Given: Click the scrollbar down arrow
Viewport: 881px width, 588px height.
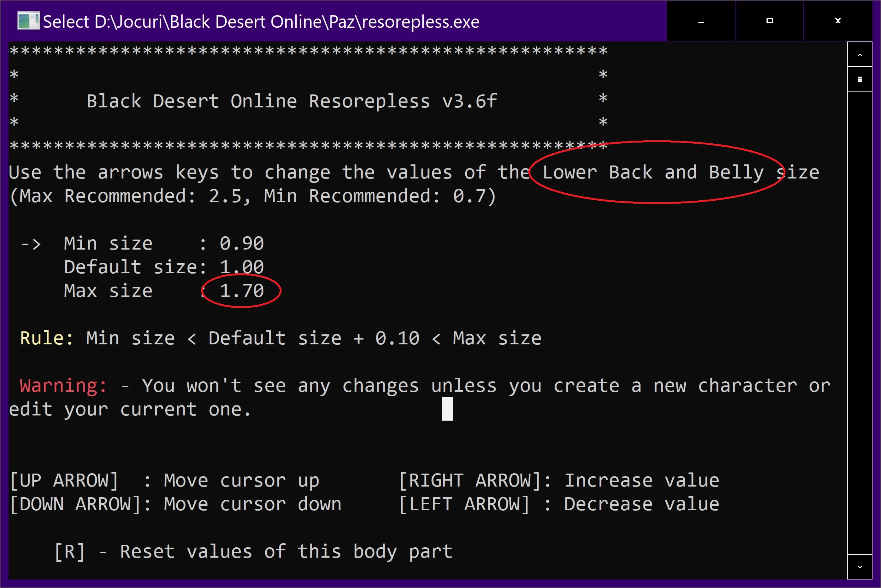Looking at the screenshot, I should [860, 567].
